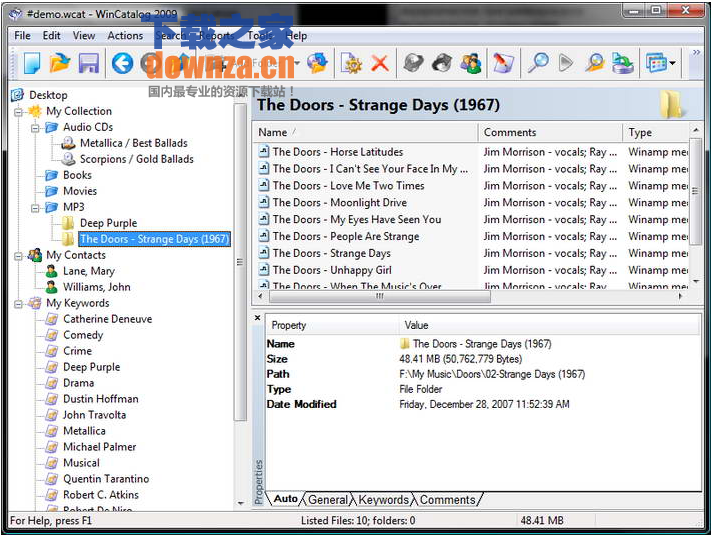Click the Scorpions / Gold Ballads CD icon
Viewport: 712px width, 536px height.
point(69,159)
